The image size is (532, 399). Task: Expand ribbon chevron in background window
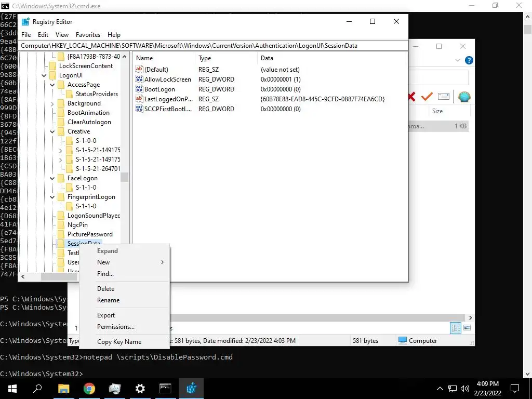pos(458,60)
